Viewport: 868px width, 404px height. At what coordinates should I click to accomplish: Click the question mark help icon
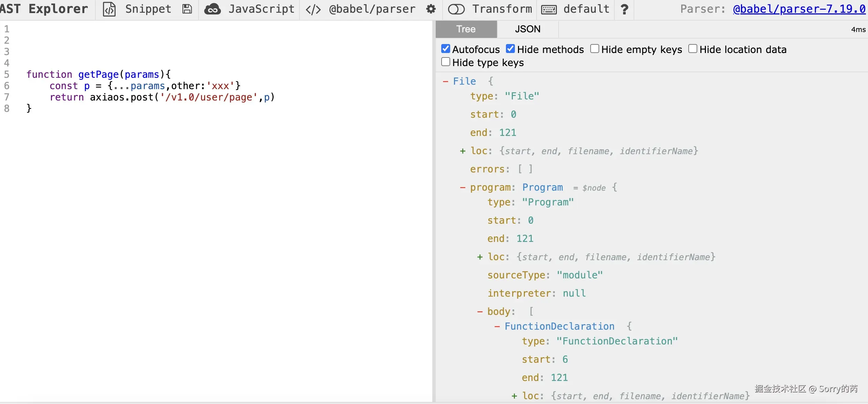click(624, 9)
